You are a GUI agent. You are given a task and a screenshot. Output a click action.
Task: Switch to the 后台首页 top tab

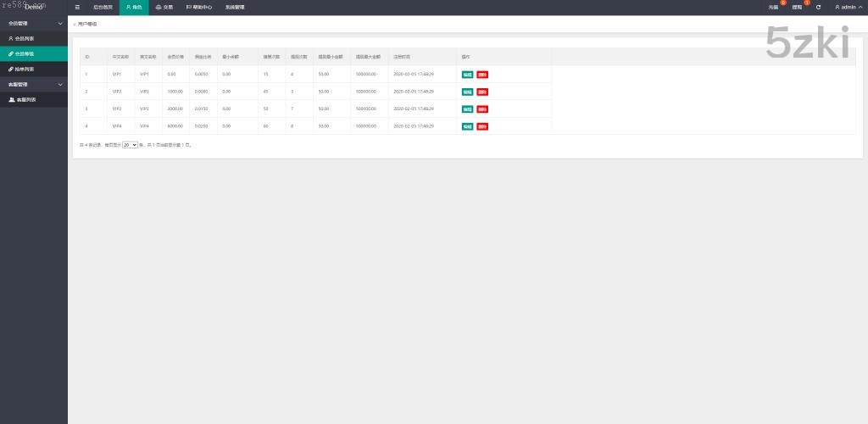tap(103, 7)
